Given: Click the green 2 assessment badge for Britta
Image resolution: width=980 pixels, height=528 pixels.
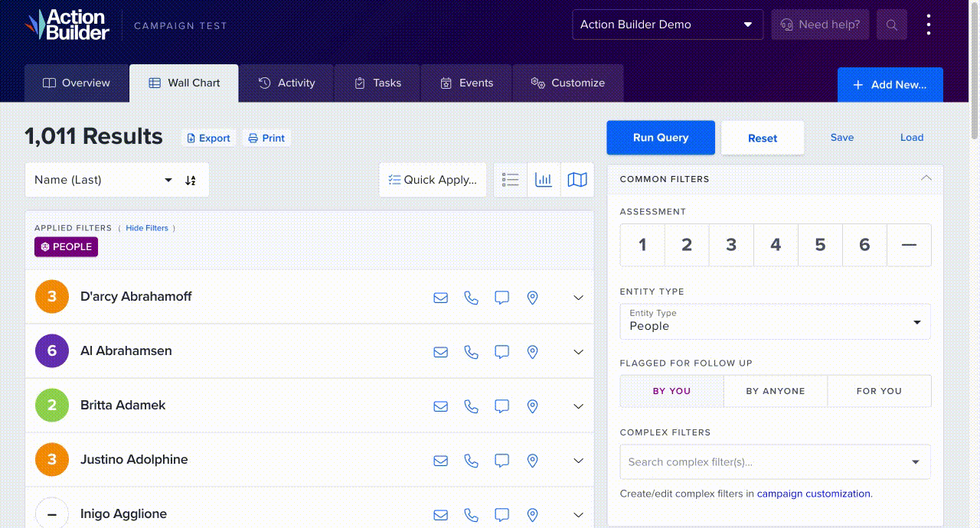Looking at the screenshot, I should 52,406.
